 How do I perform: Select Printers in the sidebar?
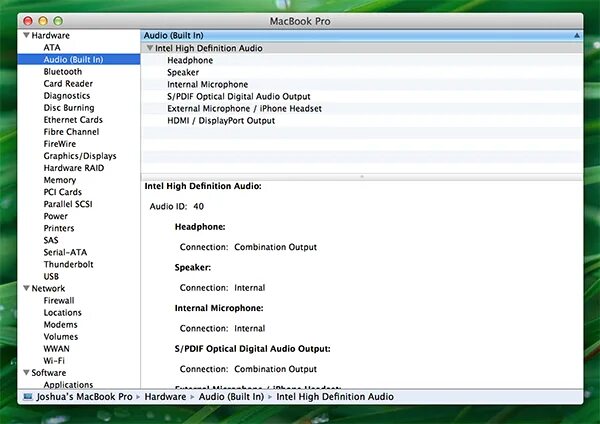click(59, 228)
